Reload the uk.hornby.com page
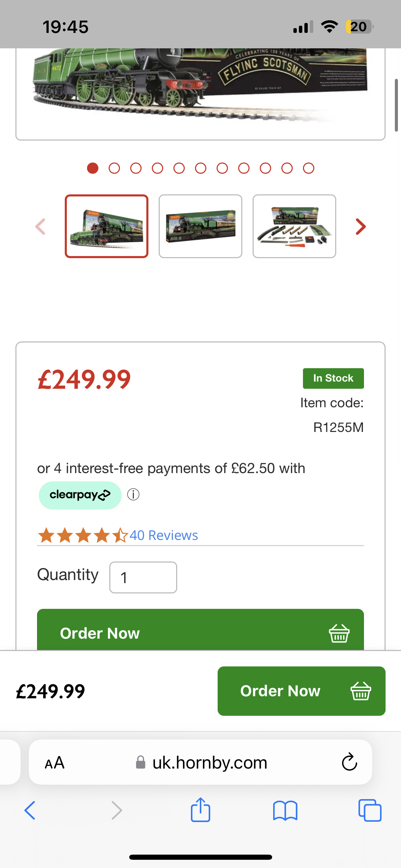 pyautogui.click(x=350, y=762)
